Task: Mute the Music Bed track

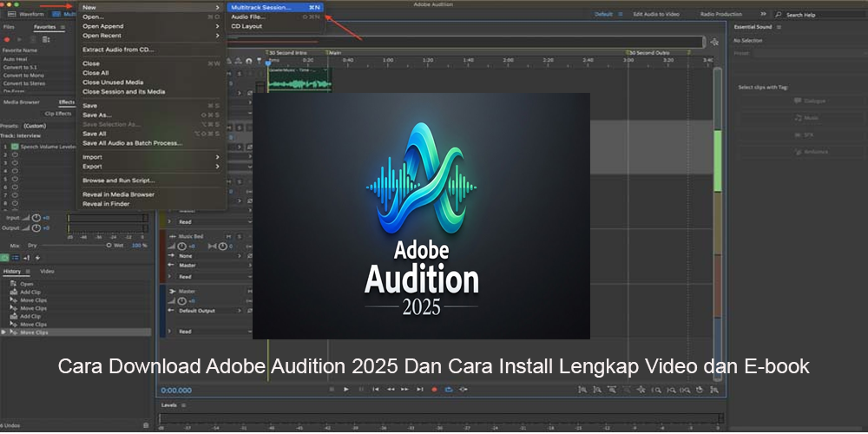Action: (x=230, y=237)
